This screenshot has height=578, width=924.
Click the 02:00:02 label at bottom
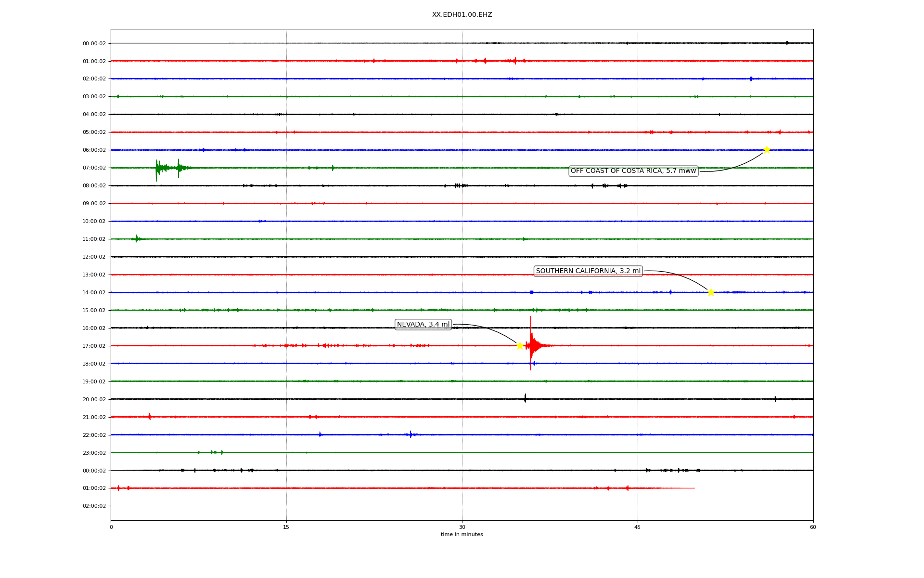click(94, 506)
